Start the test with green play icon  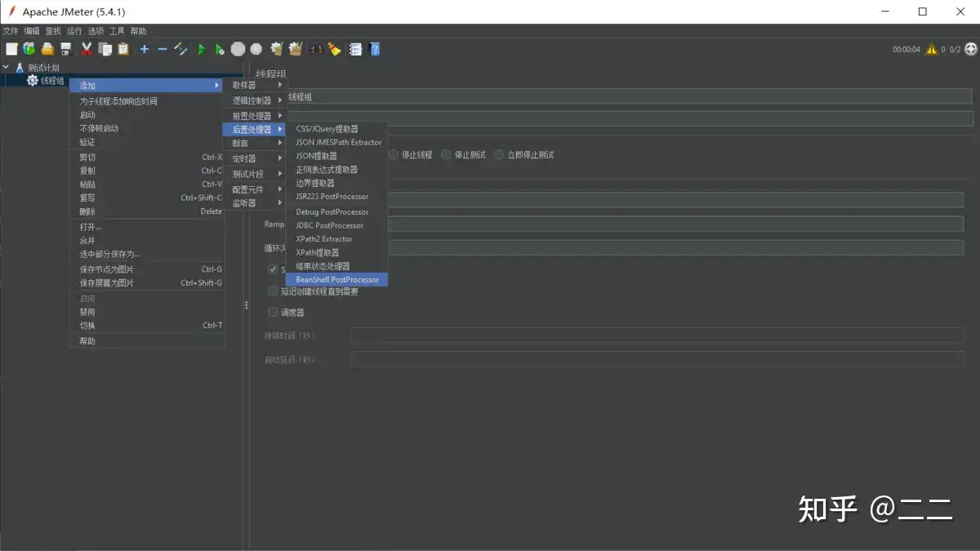pos(202,49)
